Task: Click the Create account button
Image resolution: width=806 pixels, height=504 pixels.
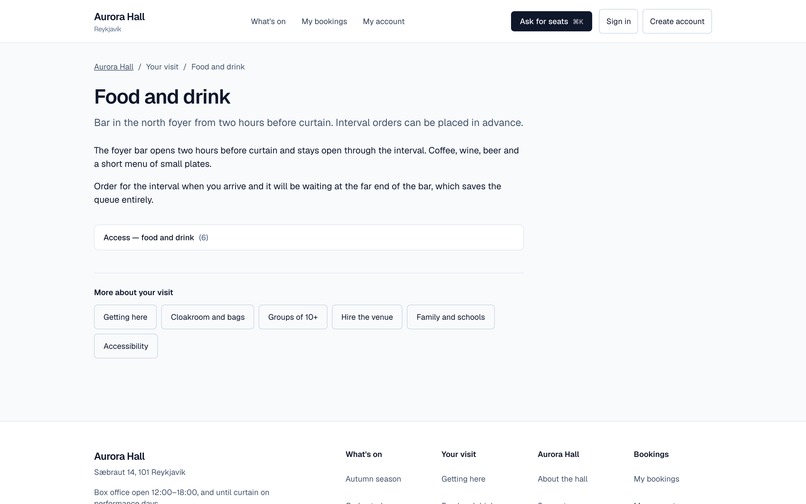Action: click(676, 21)
